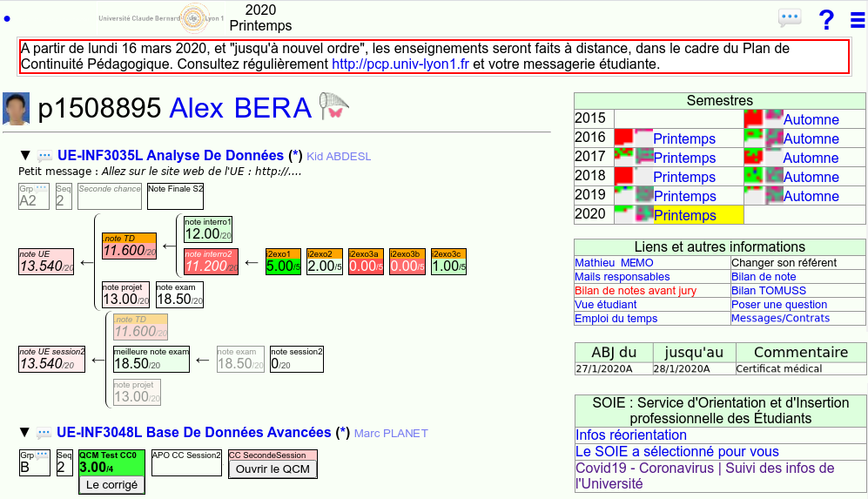Open the 2018 Automne semester

pos(811,177)
